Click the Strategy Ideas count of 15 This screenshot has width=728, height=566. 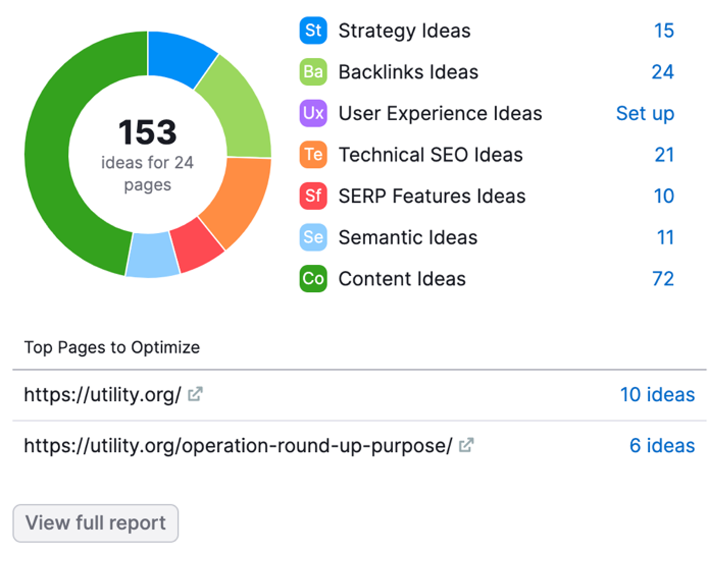click(664, 31)
